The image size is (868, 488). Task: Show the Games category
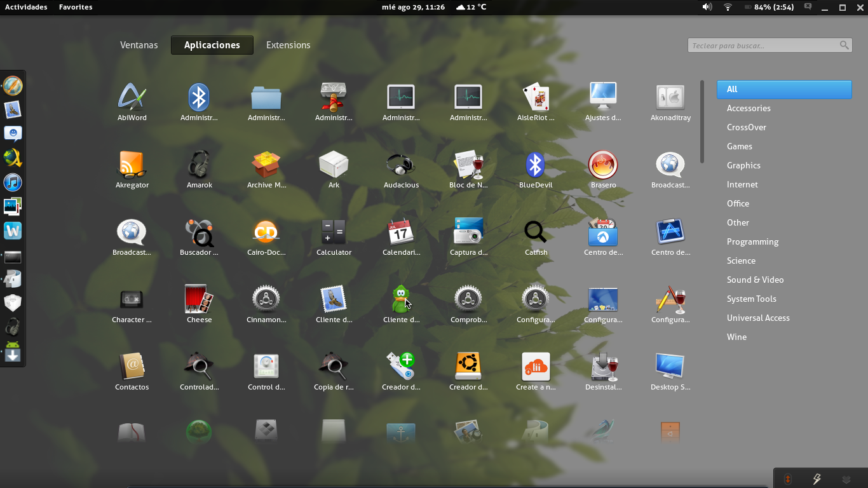coord(740,146)
